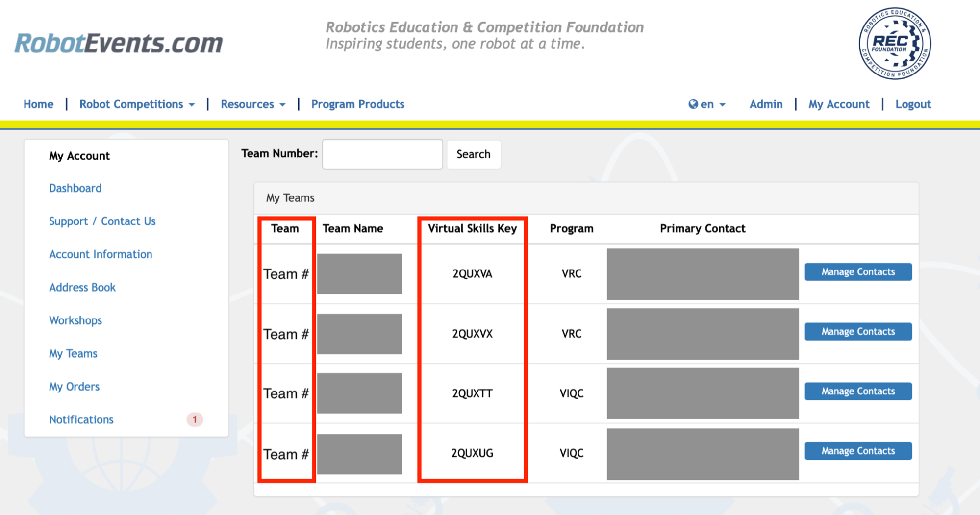Manage Contacts for team with key 2QUXVA
The width and height of the screenshot is (980, 515).
[x=858, y=272]
